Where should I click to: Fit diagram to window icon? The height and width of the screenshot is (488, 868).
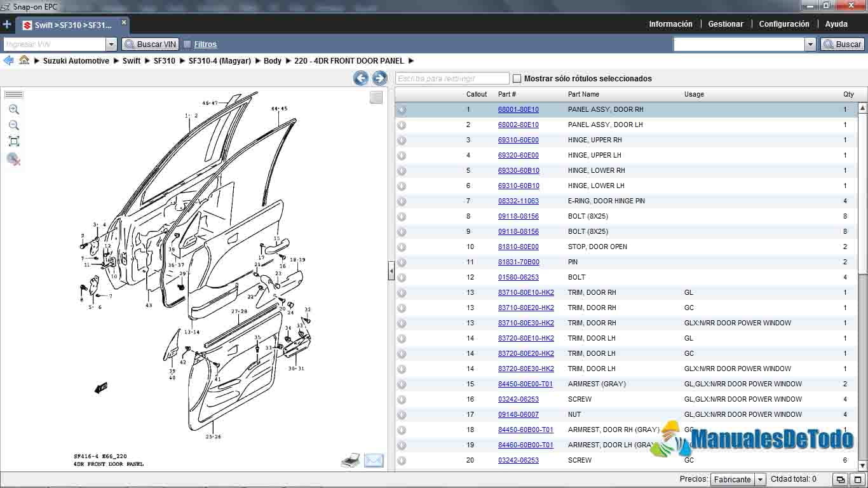[x=13, y=141]
